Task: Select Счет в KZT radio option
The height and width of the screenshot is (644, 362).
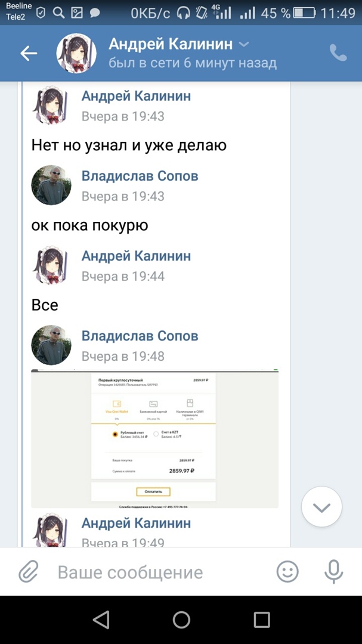Action: 156,434
